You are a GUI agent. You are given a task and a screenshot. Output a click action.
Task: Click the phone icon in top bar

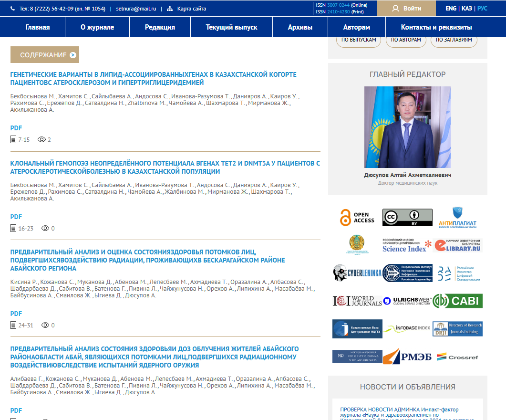(12, 9)
